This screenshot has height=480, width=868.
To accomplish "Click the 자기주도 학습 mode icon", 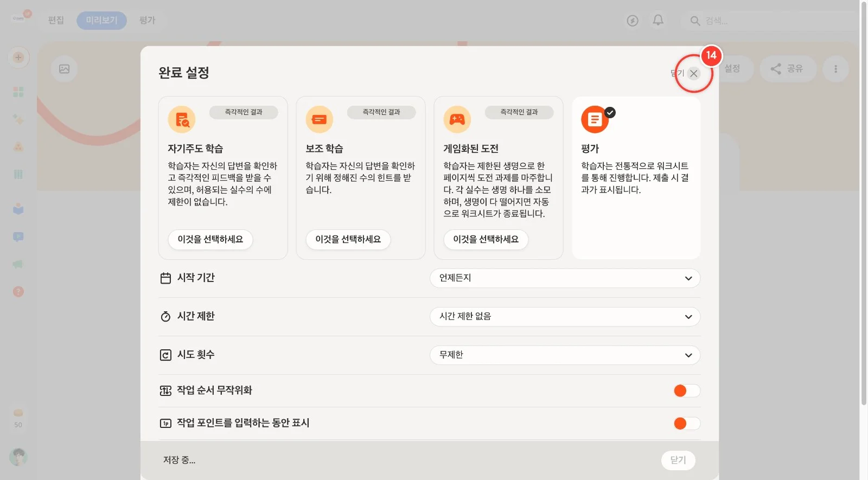I will pyautogui.click(x=182, y=119).
